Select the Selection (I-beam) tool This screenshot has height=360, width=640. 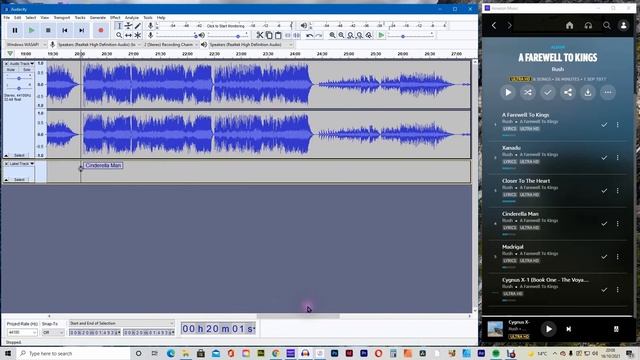(119, 26)
